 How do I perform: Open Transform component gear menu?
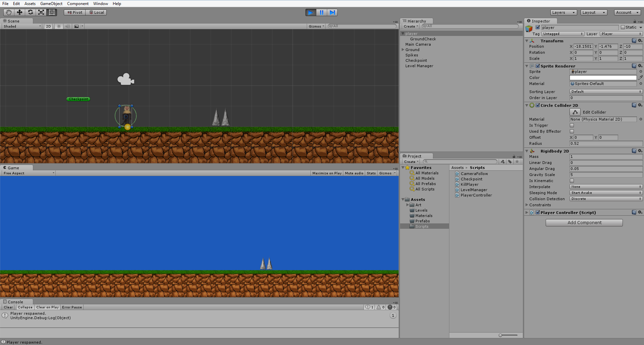click(x=640, y=41)
